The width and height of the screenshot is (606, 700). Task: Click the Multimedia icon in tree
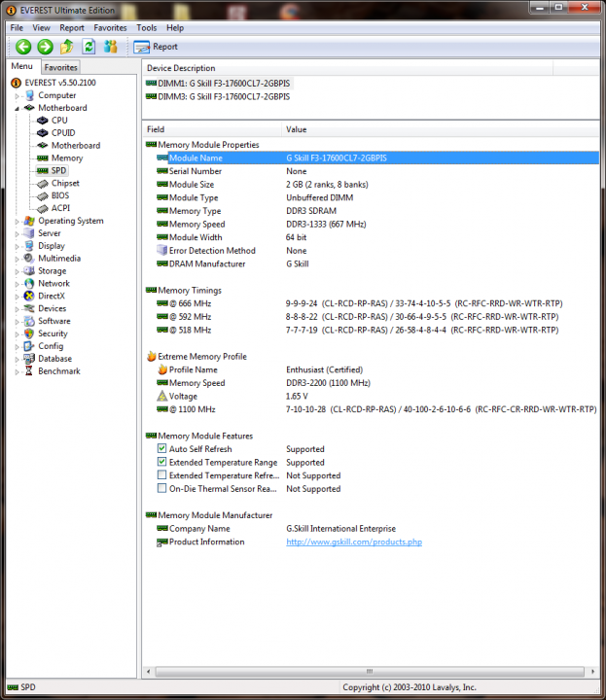tap(29, 259)
